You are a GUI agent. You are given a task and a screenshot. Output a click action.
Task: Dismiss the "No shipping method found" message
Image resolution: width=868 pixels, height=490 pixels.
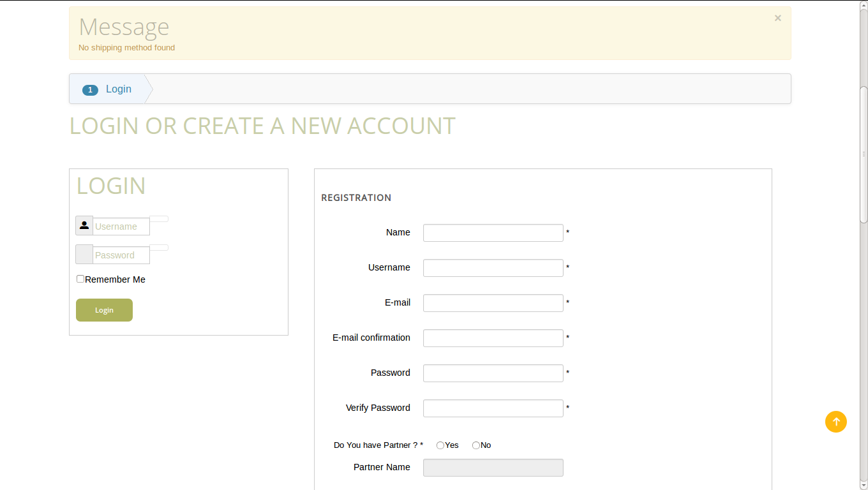(x=777, y=19)
